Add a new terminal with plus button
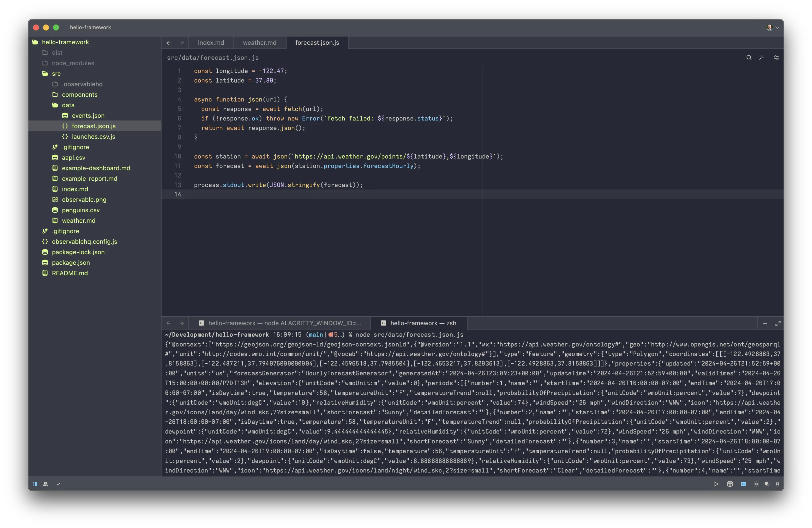The height and width of the screenshot is (528, 812). (x=765, y=323)
